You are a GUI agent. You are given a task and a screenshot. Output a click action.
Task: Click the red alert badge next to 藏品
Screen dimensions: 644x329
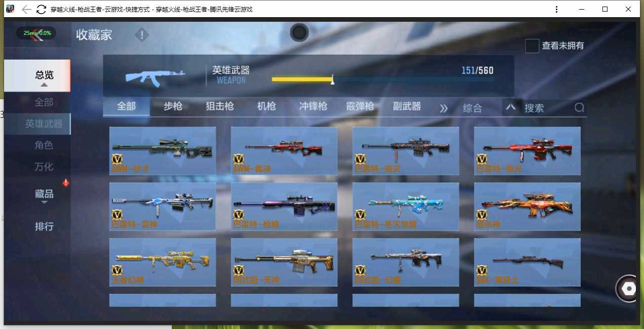pos(65,183)
